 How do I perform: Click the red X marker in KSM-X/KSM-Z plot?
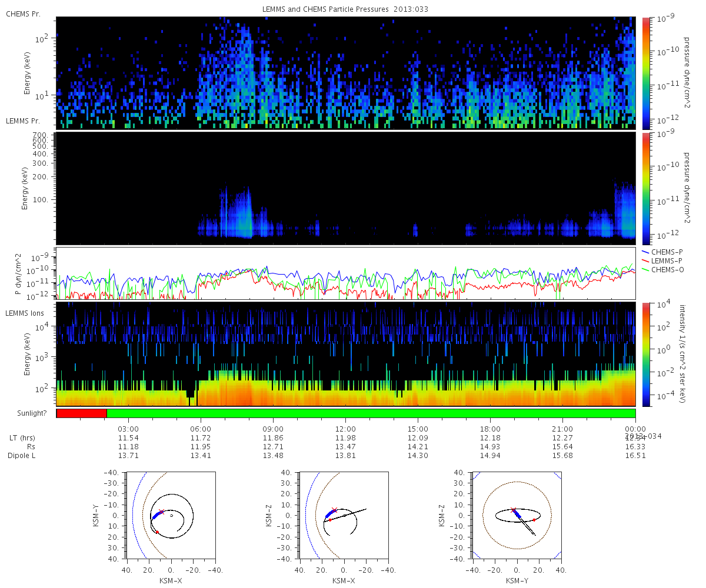335,510
